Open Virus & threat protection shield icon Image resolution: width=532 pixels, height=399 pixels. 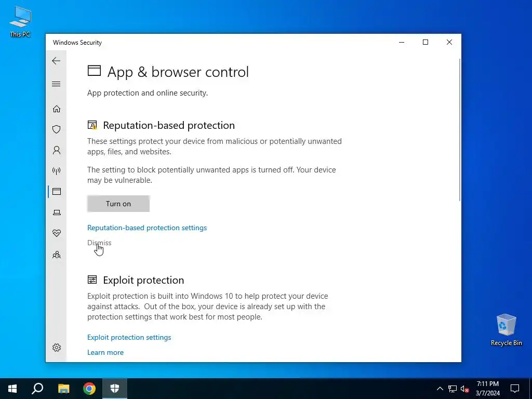click(56, 129)
